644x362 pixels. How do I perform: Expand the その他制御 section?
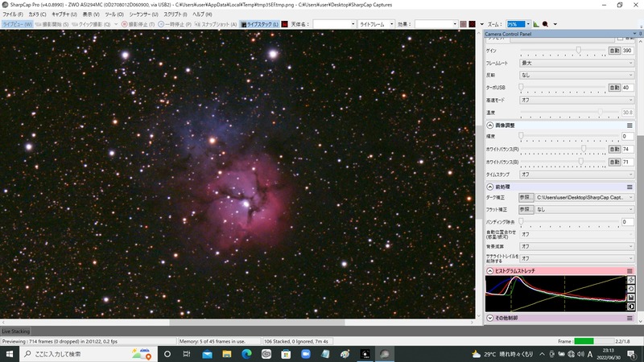coord(490,318)
